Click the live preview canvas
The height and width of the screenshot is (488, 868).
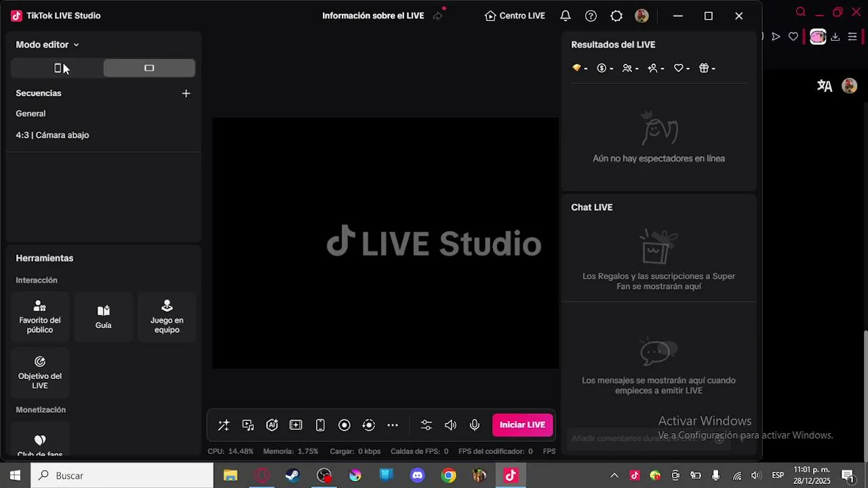click(x=385, y=243)
